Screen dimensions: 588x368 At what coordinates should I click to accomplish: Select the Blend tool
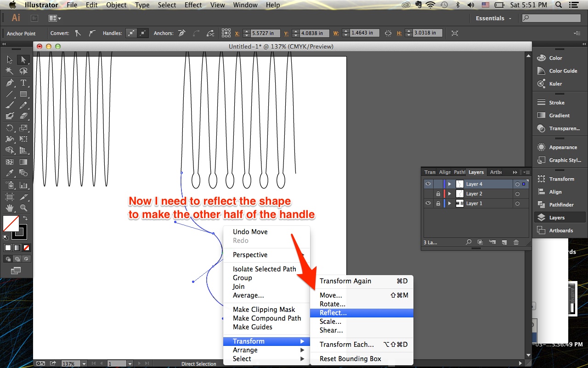click(x=23, y=173)
